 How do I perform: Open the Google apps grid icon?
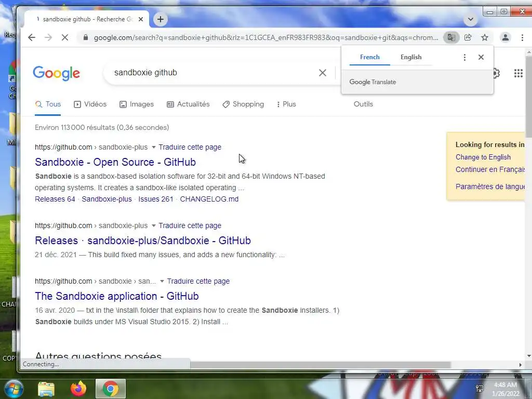point(518,73)
